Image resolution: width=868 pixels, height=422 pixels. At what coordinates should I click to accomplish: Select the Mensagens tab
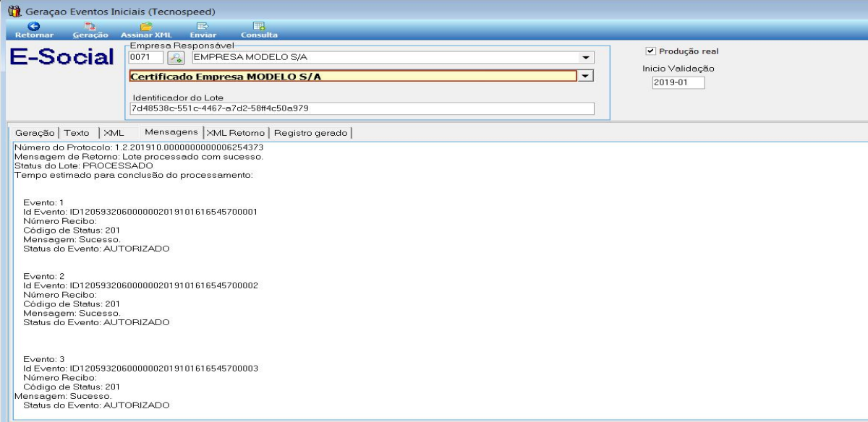pyautogui.click(x=171, y=132)
